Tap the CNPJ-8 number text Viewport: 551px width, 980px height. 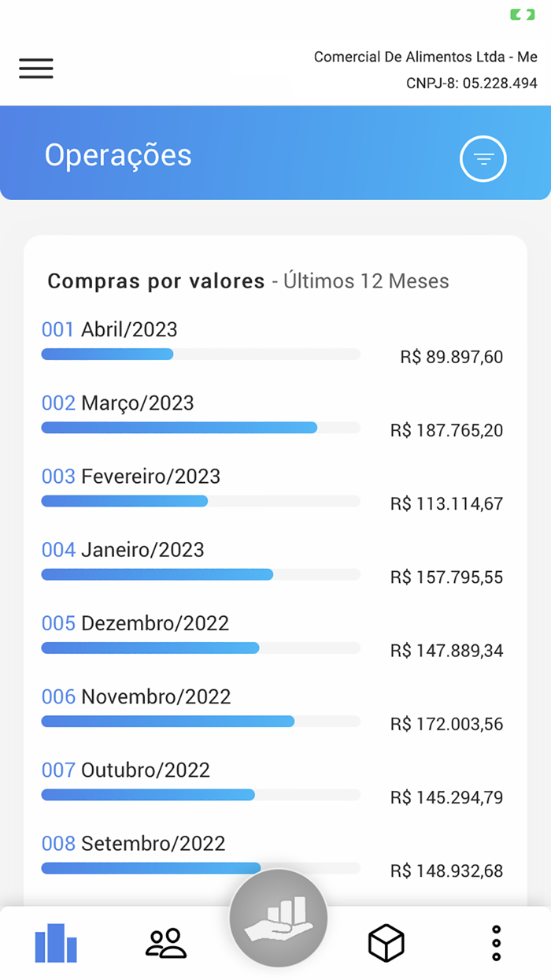pyautogui.click(x=469, y=81)
